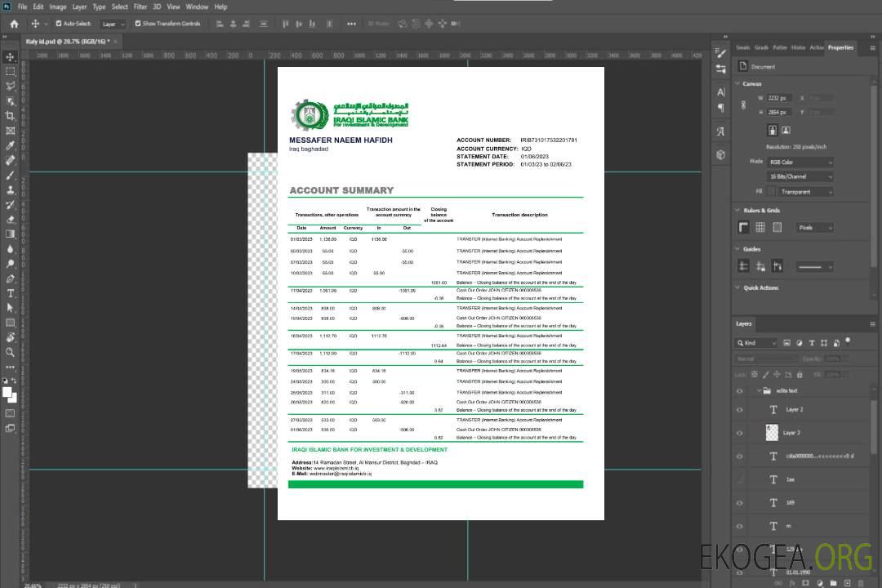The width and height of the screenshot is (882, 588).
Task: Select the Brush tool
Action: (10, 175)
